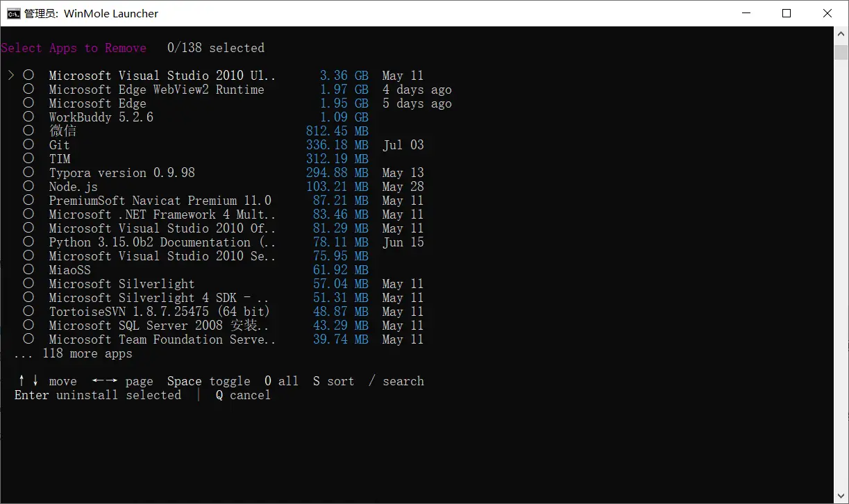Toggle circle for TortoiseSVN 1.8.7.25475
This screenshot has height=504, width=849.
tap(28, 311)
